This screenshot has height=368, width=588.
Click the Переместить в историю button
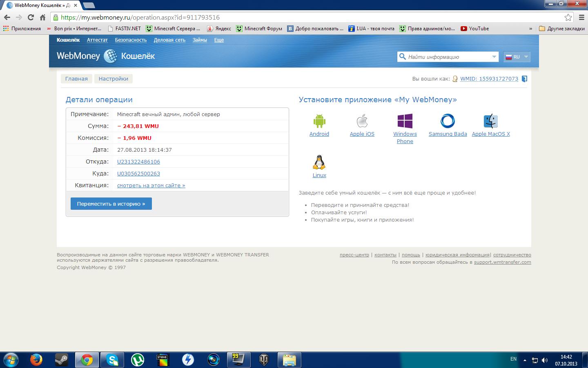[x=111, y=204]
